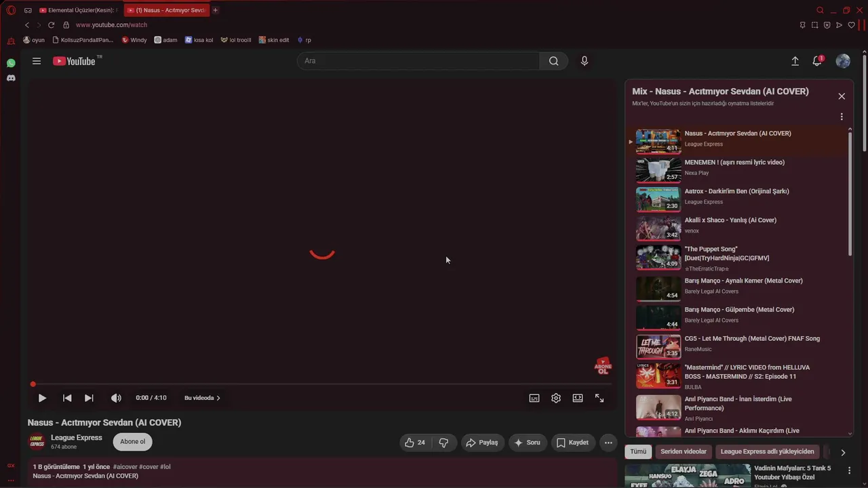Select 'League Express adlı yükleyiciden' chip
The height and width of the screenshot is (488, 868).
[767, 451]
